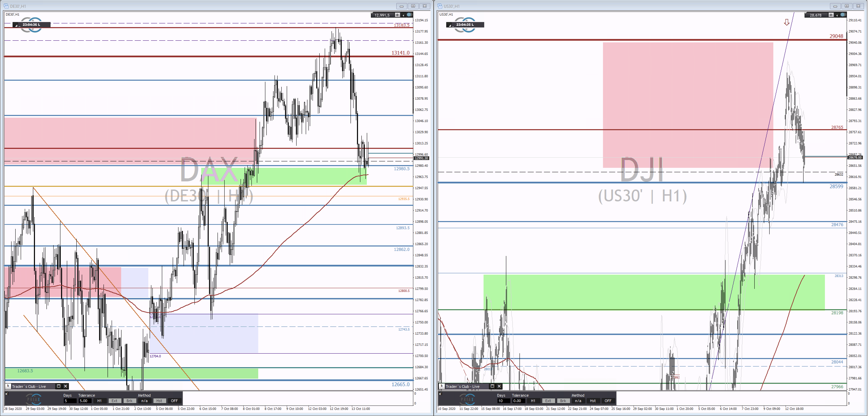Viewport: 868px width, 416px height.
Task: Click the 12862.0 support label
Action: [x=402, y=249]
